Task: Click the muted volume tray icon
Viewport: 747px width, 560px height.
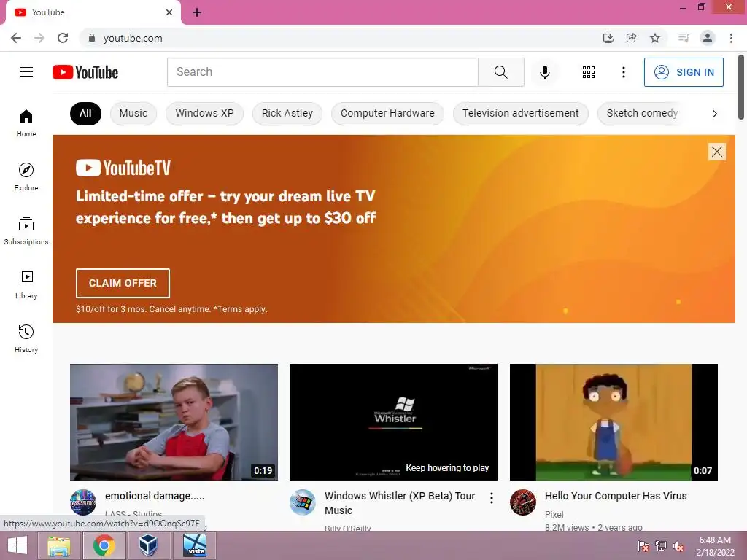Action: [x=678, y=547]
